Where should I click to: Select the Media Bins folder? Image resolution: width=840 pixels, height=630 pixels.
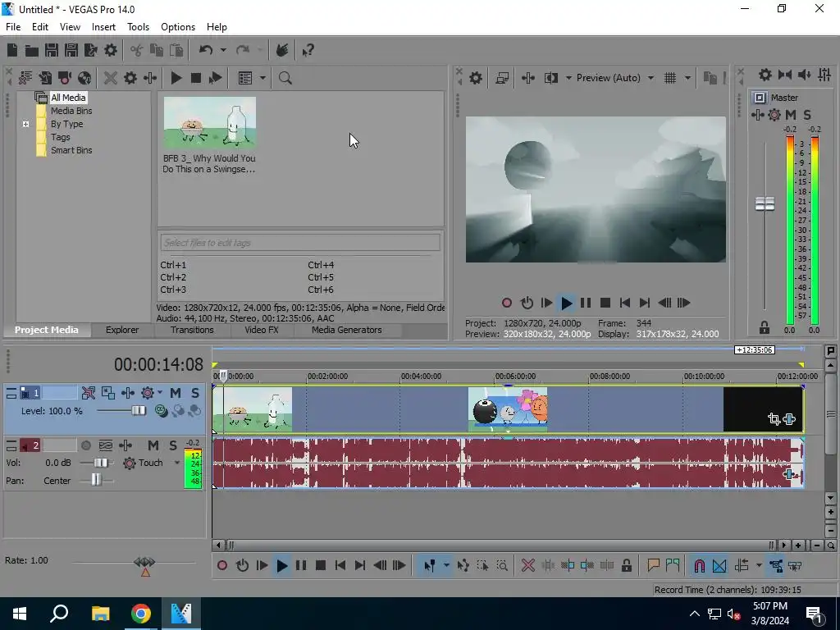tap(71, 111)
